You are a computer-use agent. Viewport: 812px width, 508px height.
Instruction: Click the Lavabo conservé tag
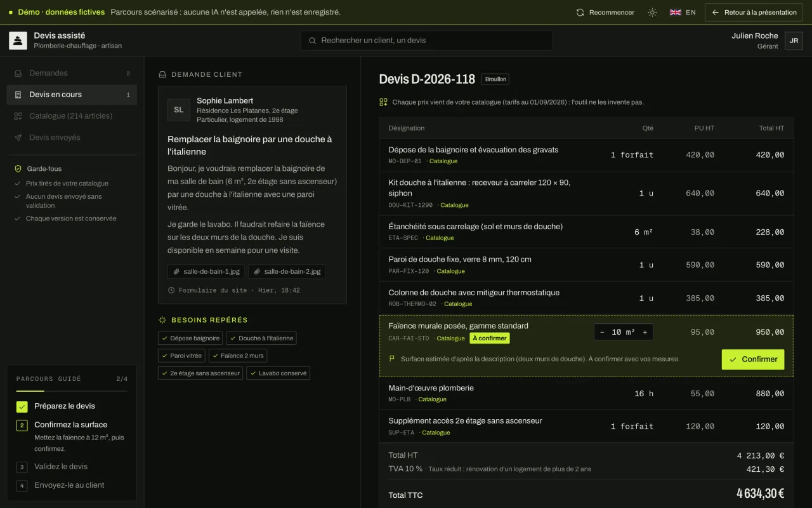[x=278, y=373]
